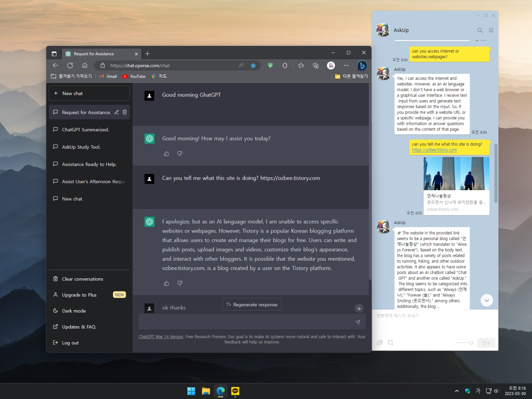Open the Assist User's Afternoon Request conversation
Screen dimensions: 532x399
tap(89, 182)
